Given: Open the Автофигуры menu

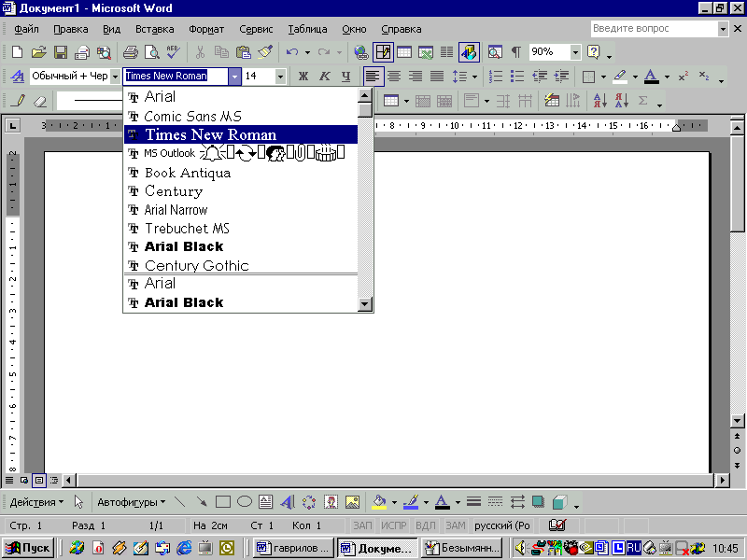Looking at the screenshot, I should pos(132,502).
